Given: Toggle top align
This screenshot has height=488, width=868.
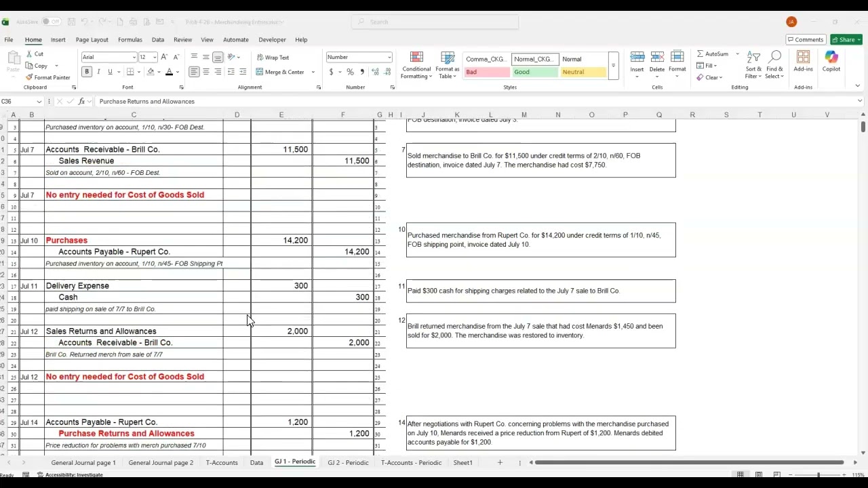Looking at the screenshot, I should pos(194,57).
